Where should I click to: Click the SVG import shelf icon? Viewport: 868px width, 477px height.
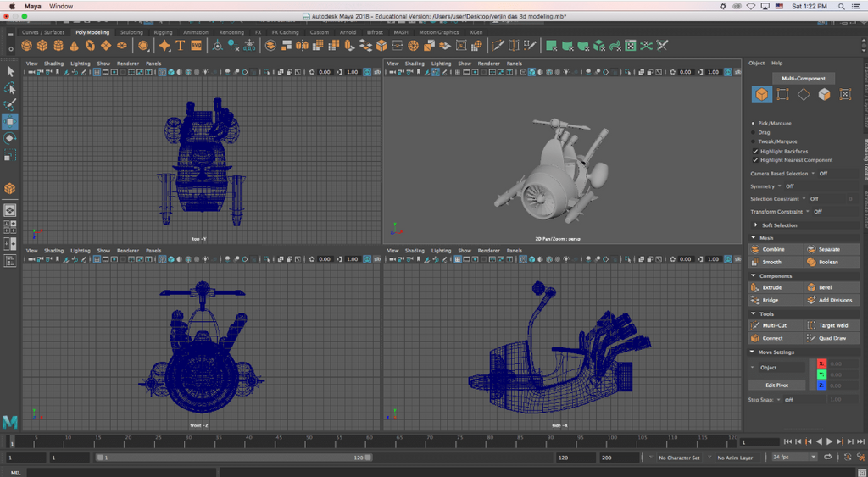196,45
